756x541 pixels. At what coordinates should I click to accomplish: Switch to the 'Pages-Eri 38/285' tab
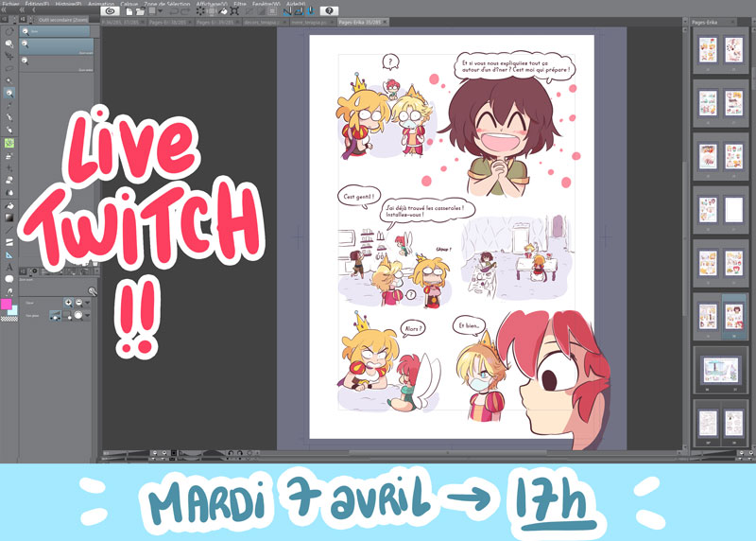(169, 22)
